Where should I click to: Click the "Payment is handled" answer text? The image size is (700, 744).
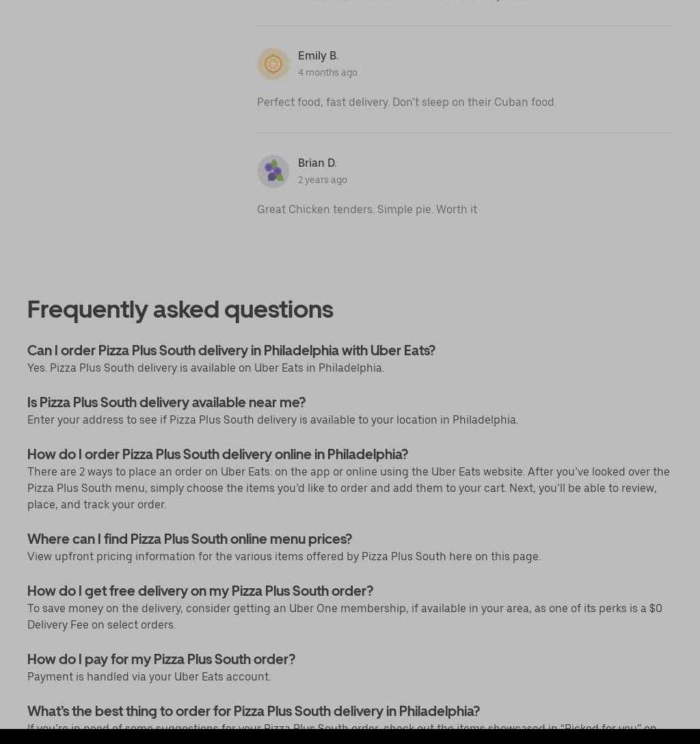click(x=148, y=676)
